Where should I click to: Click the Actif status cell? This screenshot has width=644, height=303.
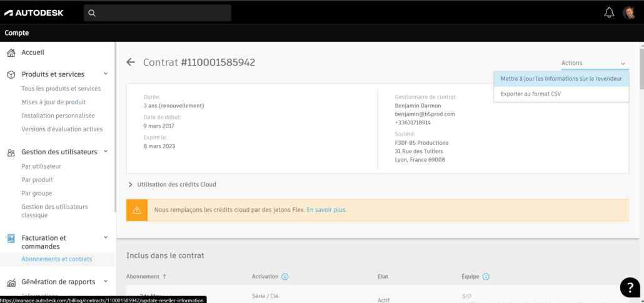coord(383,300)
